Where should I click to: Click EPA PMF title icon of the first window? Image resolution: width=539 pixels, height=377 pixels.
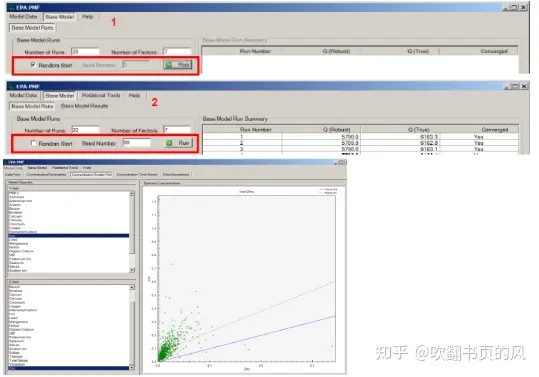coord(11,8)
